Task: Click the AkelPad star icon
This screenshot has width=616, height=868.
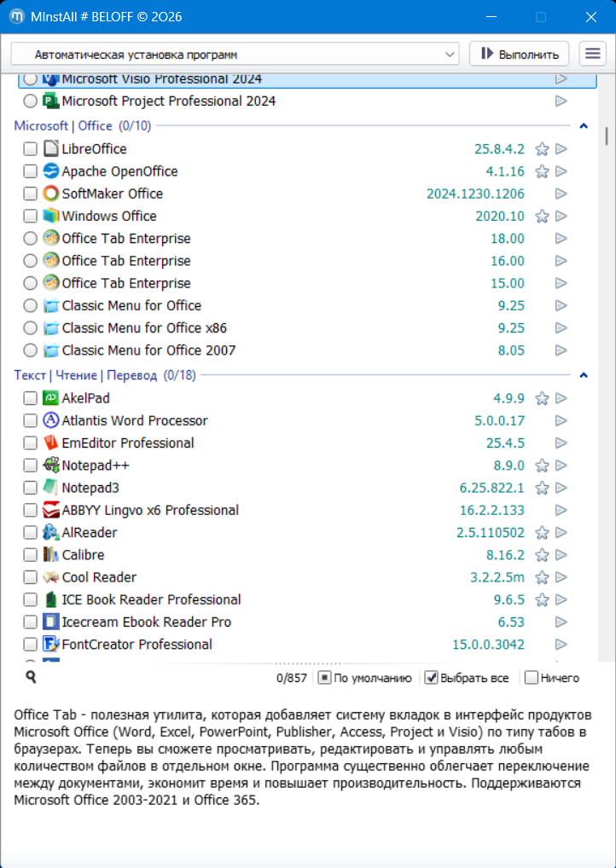Action: [542, 398]
